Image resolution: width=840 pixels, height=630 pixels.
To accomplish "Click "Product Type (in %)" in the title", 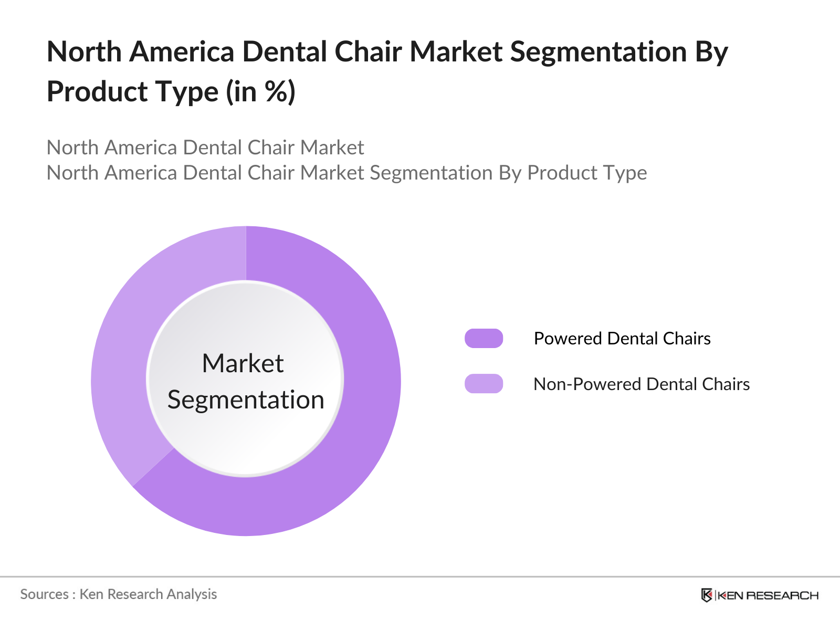I will pos(171,92).
